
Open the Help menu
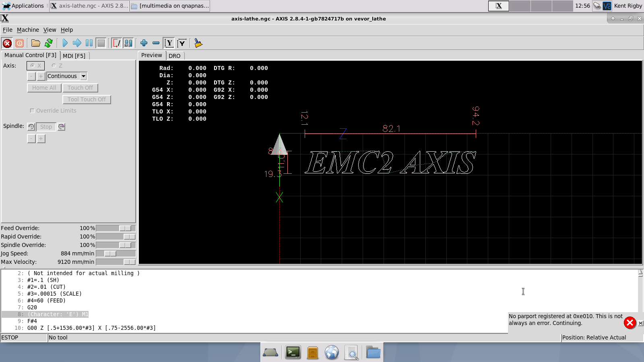point(67,30)
